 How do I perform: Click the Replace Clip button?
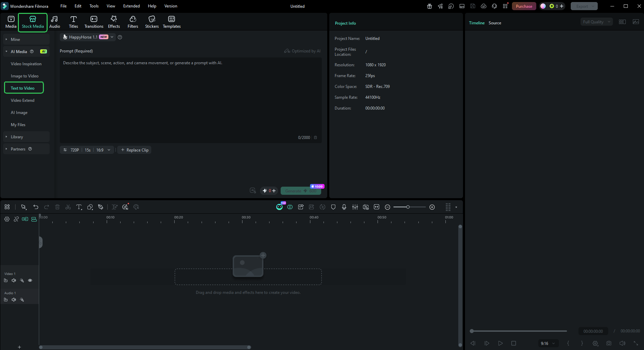pos(134,150)
